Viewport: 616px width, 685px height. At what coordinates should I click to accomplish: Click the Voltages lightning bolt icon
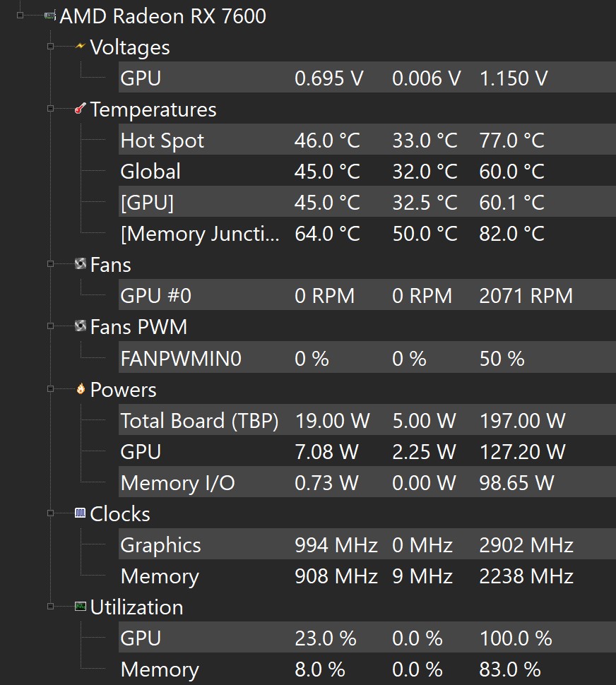coord(80,47)
